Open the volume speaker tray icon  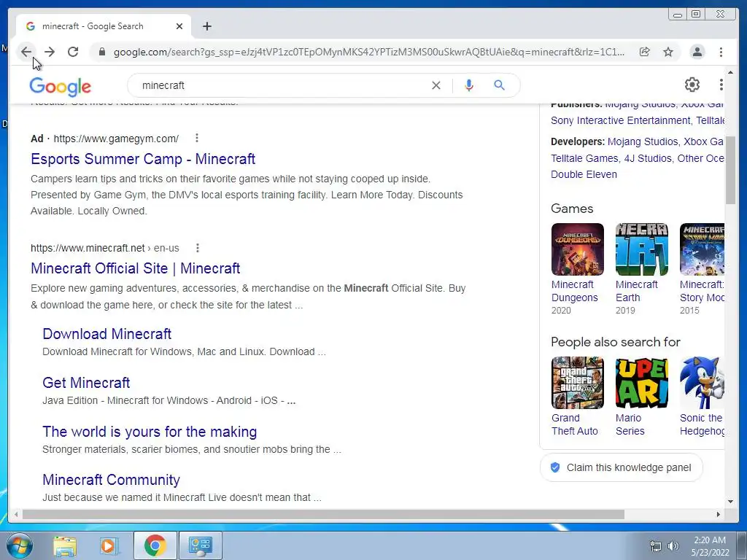[x=673, y=546]
